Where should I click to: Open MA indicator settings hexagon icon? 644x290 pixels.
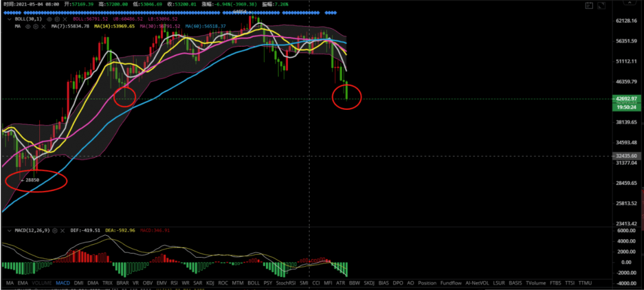pos(36,26)
